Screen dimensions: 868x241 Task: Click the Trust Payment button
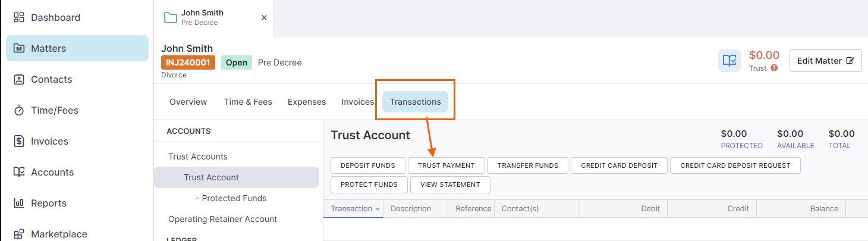[446, 165]
